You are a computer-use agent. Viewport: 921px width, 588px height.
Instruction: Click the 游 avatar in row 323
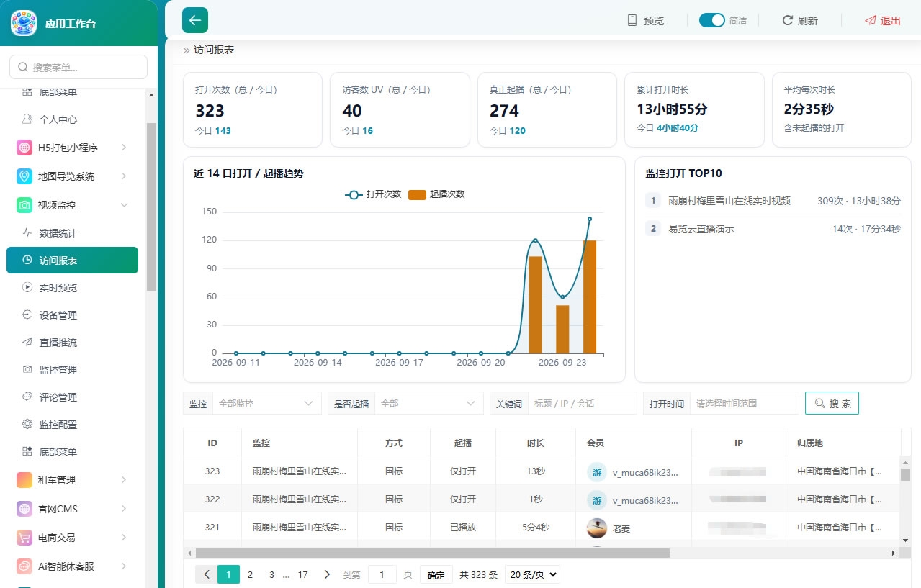point(596,472)
